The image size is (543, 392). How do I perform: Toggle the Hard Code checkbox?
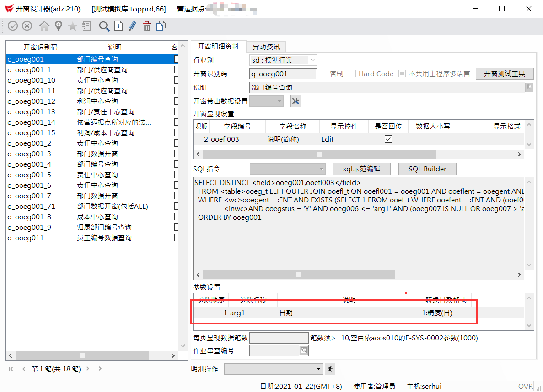[x=352, y=74]
